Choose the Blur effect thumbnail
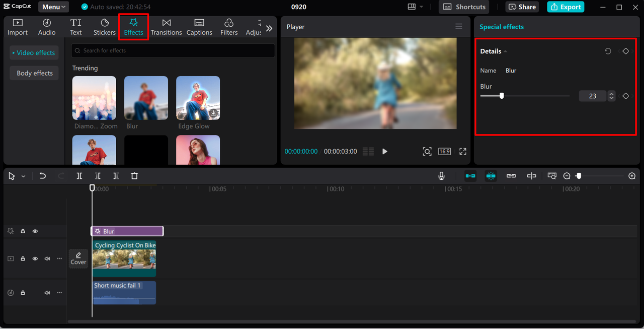 [146, 98]
